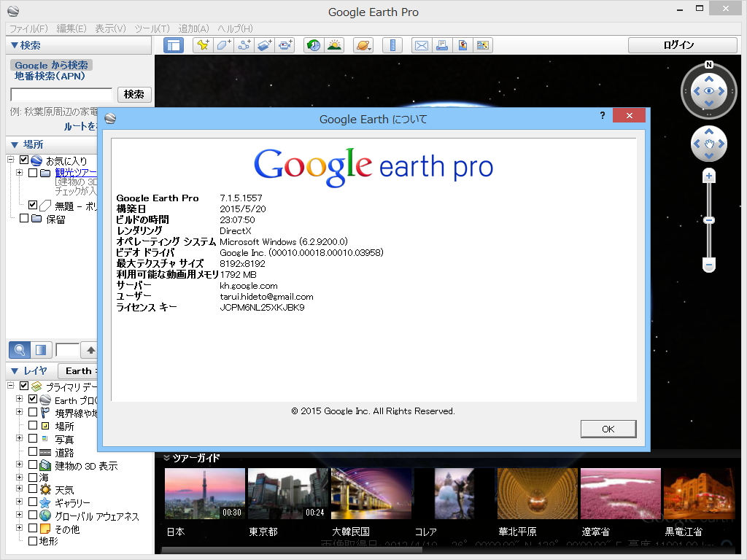Screen dimensions: 747x560
Task: Email the current view
Action: 422,44
